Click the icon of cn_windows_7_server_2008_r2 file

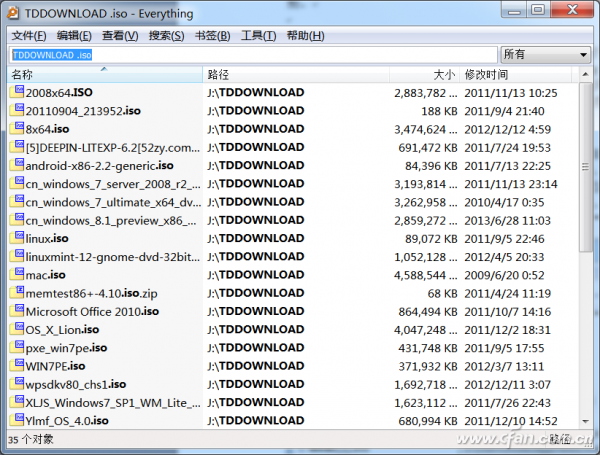coord(17,183)
